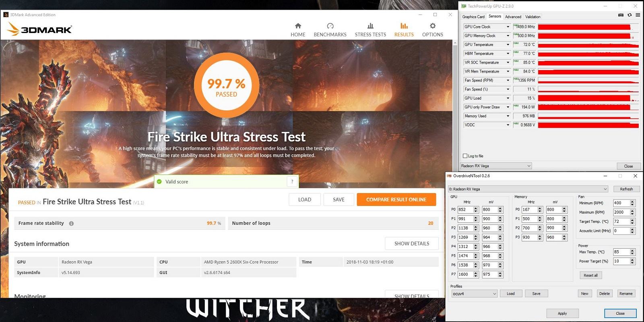Click the GPU-Z refresh icon
Image resolution: width=644 pixels, height=322 pixels.
click(630, 15)
